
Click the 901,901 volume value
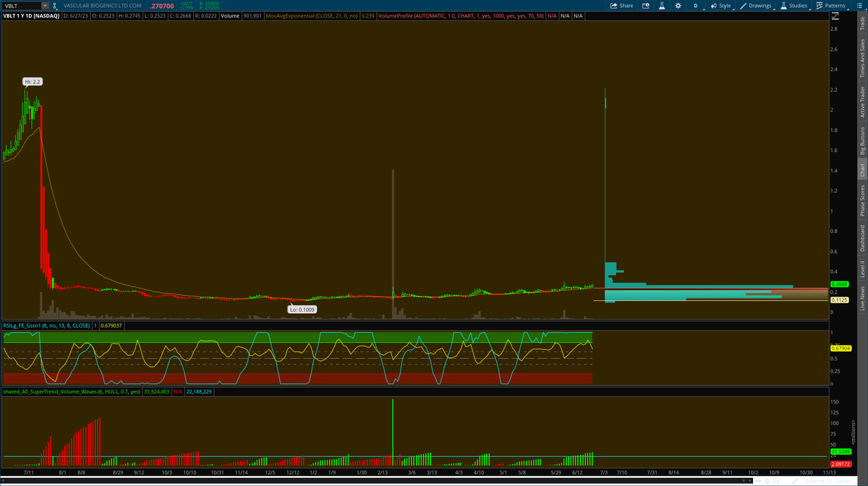coord(252,15)
